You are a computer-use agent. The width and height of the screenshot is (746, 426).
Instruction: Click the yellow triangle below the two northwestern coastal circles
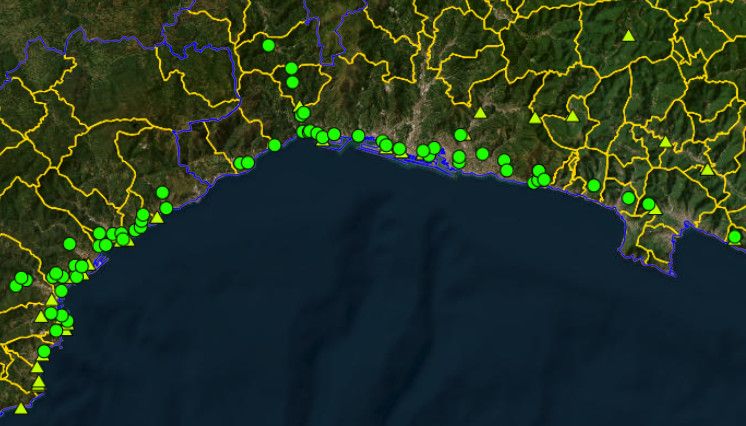coord(157,217)
